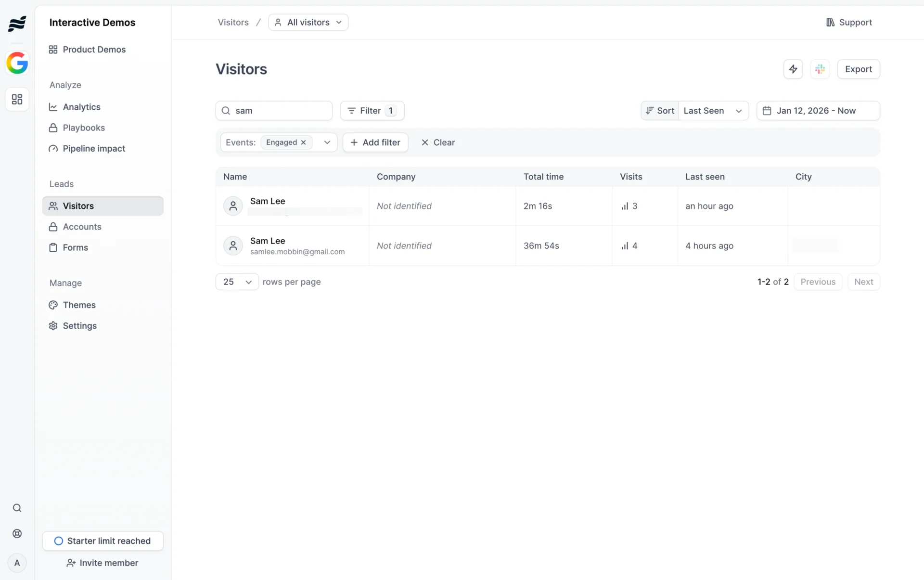Toggle the Filter panel button
The height and width of the screenshot is (580, 924).
click(372, 111)
